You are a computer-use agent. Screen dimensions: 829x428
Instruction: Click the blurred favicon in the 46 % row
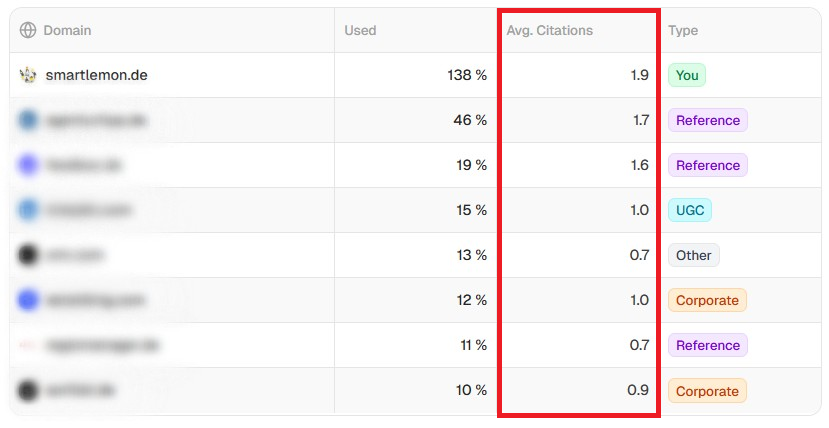(28, 120)
